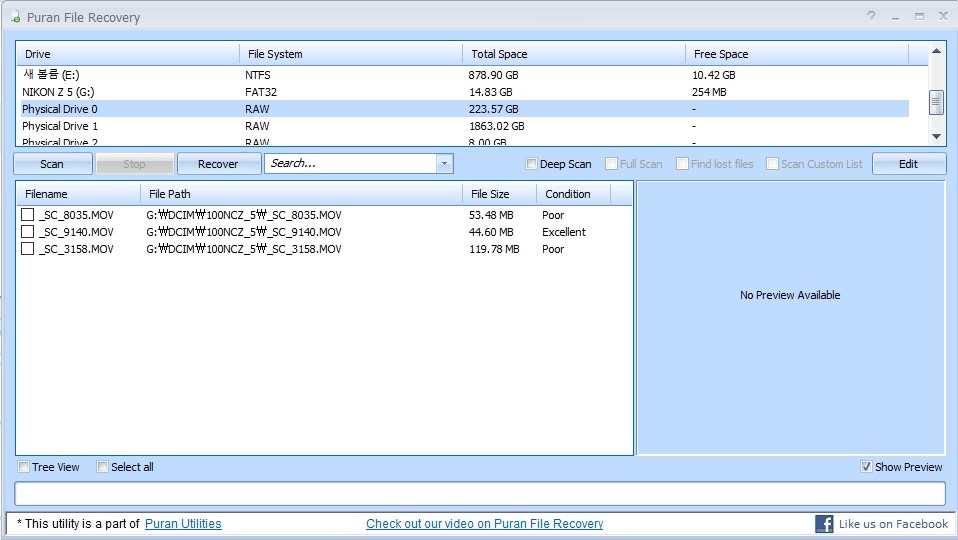Click the NTFS file system cell
The height and width of the screenshot is (540, 958).
pyautogui.click(x=258, y=75)
